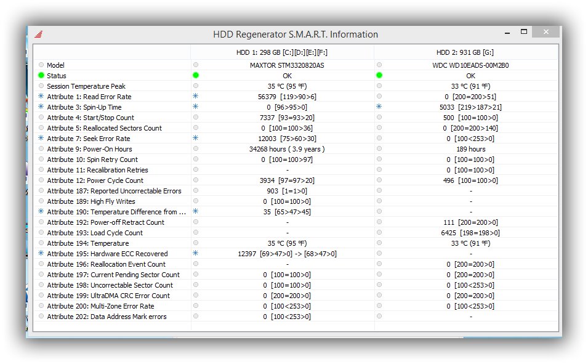Viewport: 588px width, 364px height.
Task: Select Attribute 192: Power-off Retract Count label
Action: pyautogui.click(x=105, y=222)
